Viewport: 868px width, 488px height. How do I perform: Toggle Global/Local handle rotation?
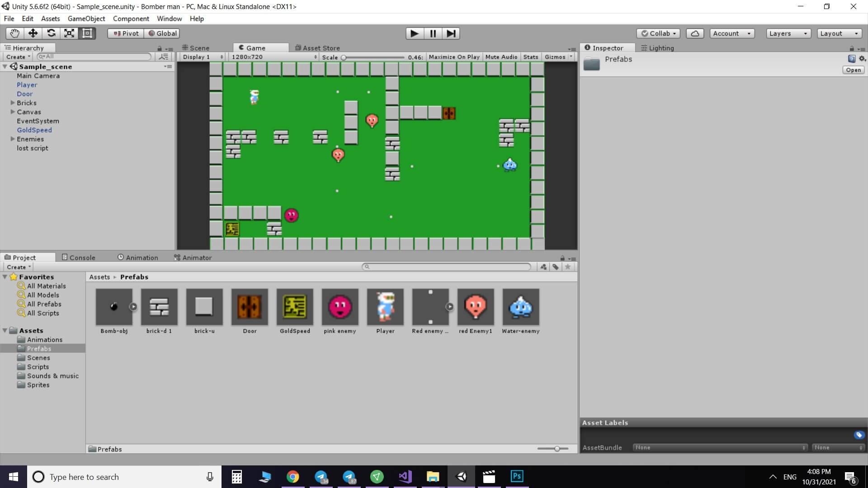click(162, 33)
